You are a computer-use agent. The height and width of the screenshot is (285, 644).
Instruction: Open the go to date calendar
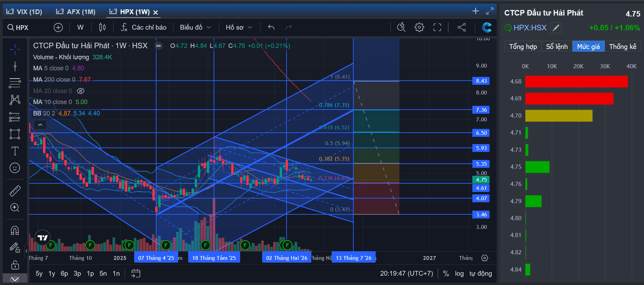[136, 274]
